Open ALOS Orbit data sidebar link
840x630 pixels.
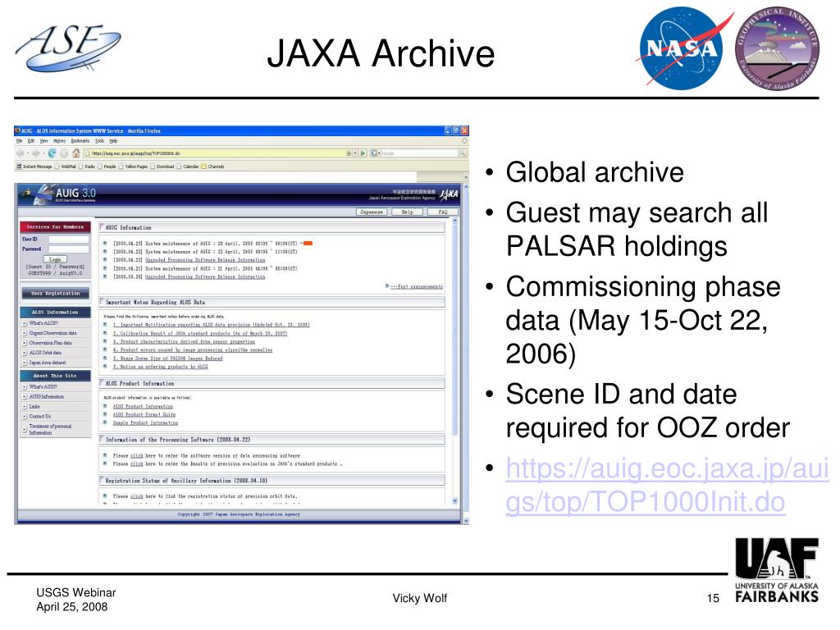[45, 353]
